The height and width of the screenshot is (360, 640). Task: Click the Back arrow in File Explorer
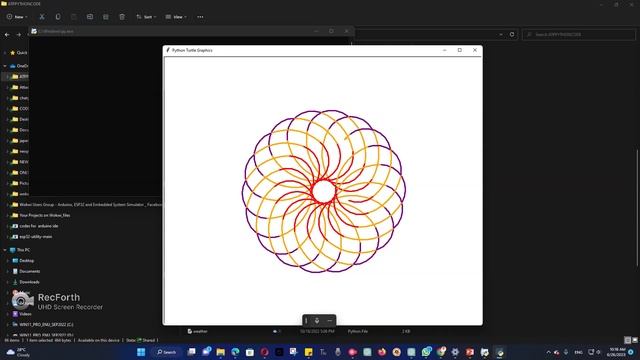click(7, 35)
